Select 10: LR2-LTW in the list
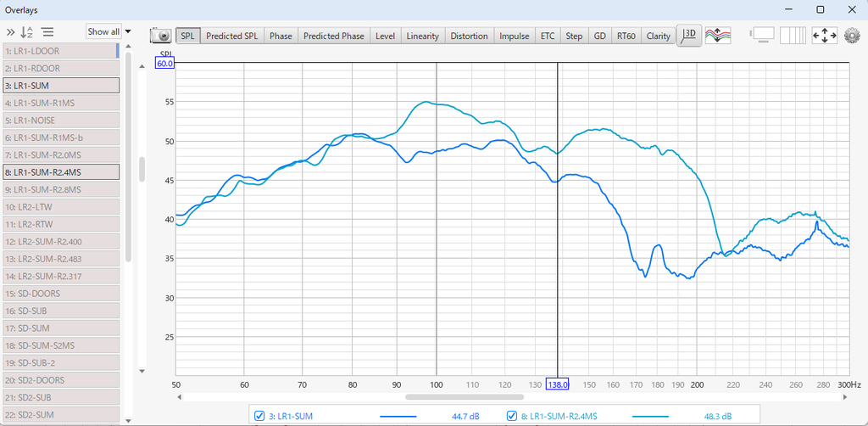This screenshot has width=868, height=426. [x=61, y=206]
